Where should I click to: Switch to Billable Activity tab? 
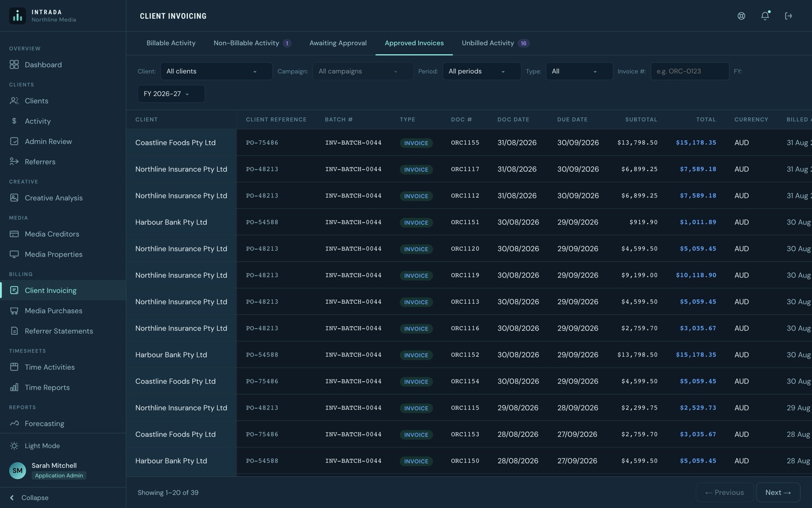point(171,43)
